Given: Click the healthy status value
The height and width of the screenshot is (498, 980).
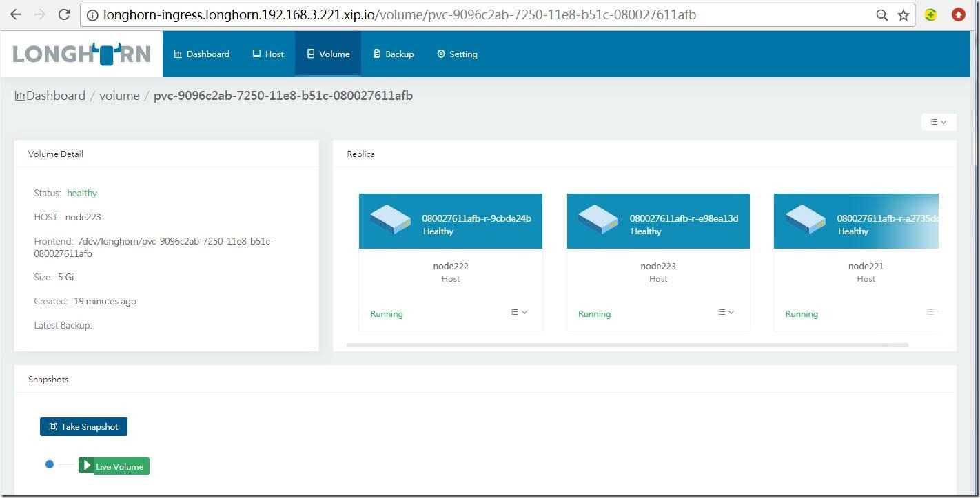Looking at the screenshot, I should click(x=82, y=193).
